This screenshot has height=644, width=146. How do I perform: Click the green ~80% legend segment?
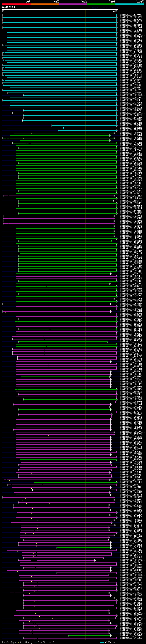tap(101, 4)
